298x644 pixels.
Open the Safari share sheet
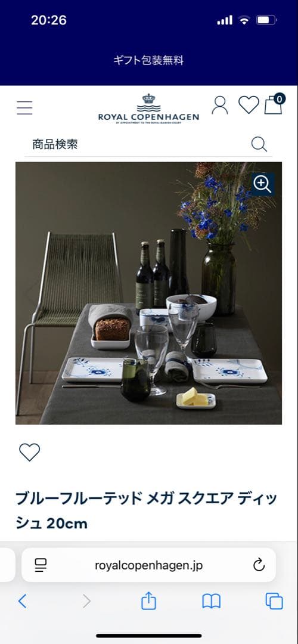148,600
